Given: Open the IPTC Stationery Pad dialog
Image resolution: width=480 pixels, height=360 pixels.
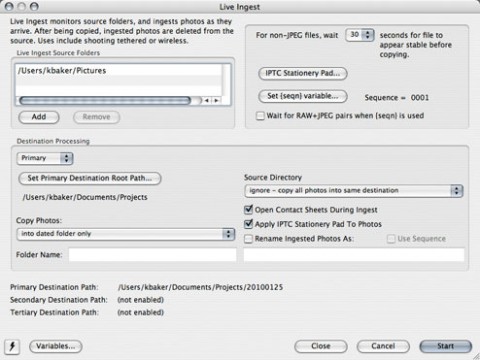Looking at the screenshot, I should pyautogui.click(x=303, y=73).
